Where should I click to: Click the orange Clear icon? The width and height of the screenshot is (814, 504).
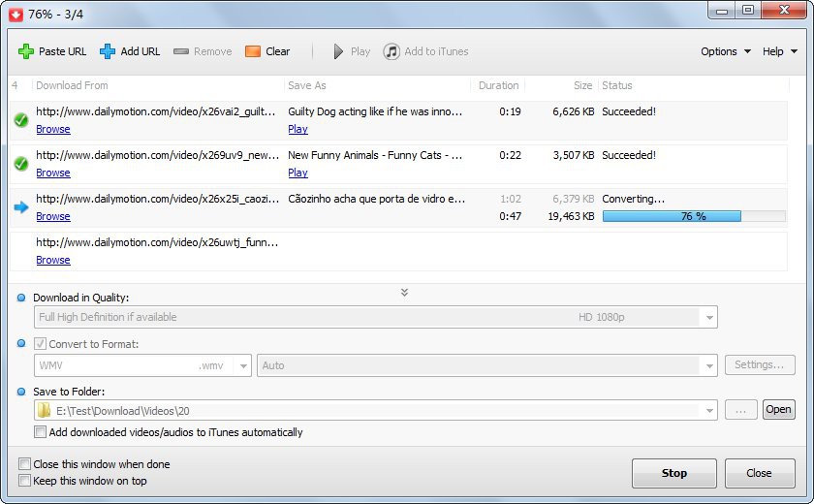coord(252,51)
